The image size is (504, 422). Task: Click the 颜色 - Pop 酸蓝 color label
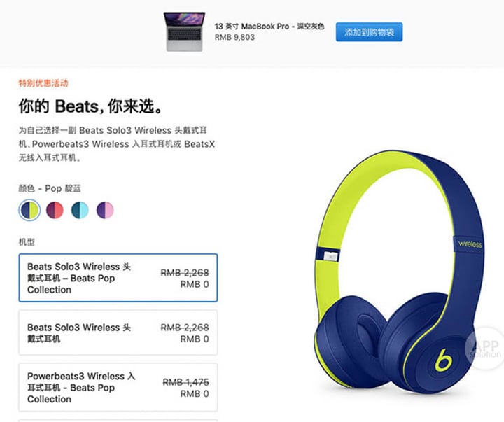[50, 188]
